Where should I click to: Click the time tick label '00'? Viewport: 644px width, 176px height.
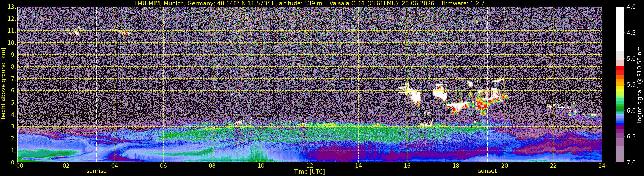point(20,166)
